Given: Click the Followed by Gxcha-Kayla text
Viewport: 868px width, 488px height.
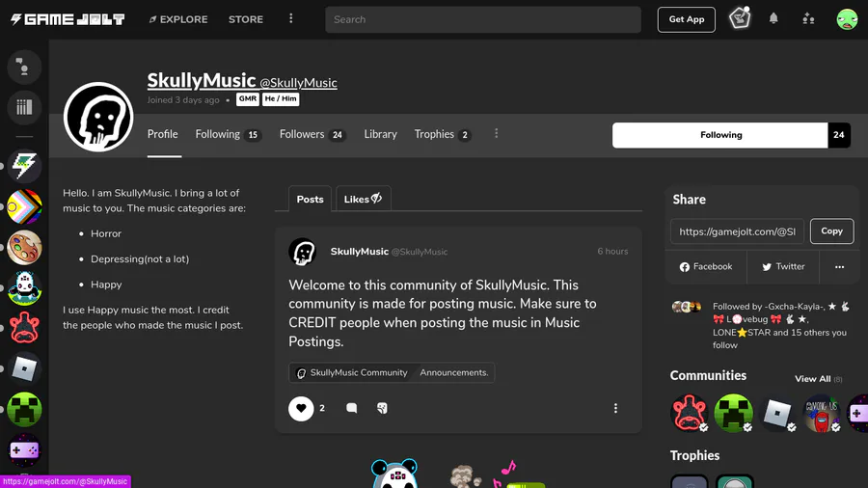Looking at the screenshot, I should click(780, 325).
